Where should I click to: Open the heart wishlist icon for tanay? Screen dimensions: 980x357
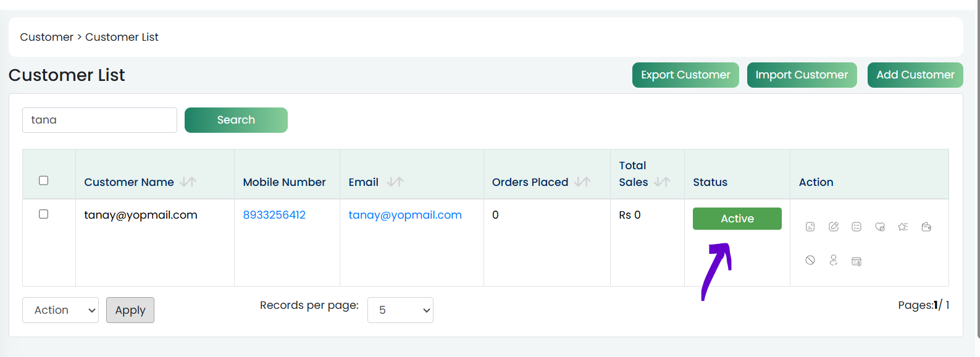880,227
